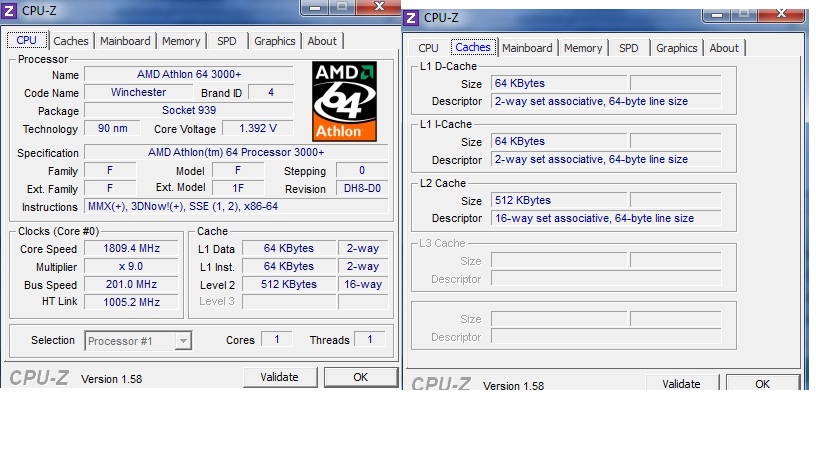Click the Technology value 90 nm

112,129
